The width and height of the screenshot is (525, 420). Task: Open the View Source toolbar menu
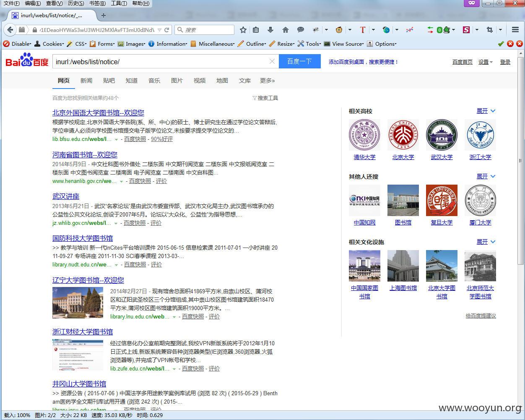click(x=344, y=44)
